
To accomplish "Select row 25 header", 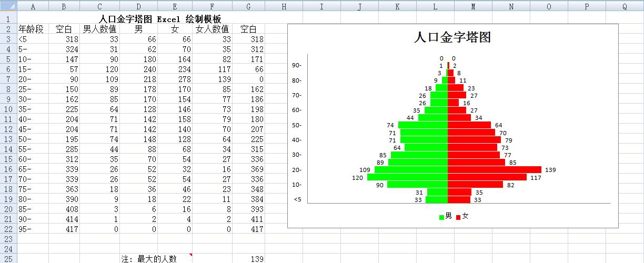I will pyautogui.click(x=8, y=259).
